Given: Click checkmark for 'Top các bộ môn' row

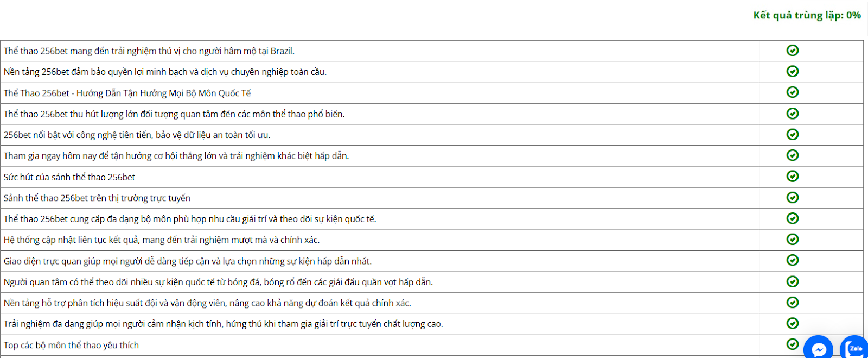Looking at the screenshot, I should point(793,344).
